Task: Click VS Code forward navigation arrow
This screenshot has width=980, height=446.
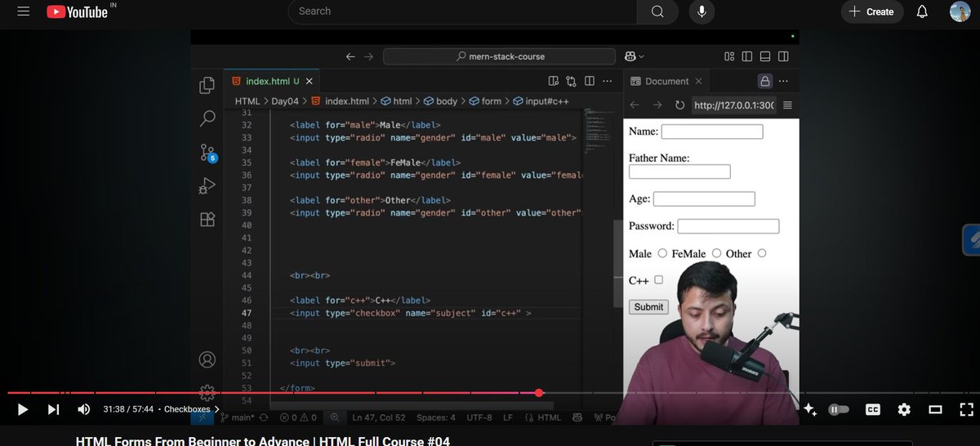Action: tap(368, 56)
